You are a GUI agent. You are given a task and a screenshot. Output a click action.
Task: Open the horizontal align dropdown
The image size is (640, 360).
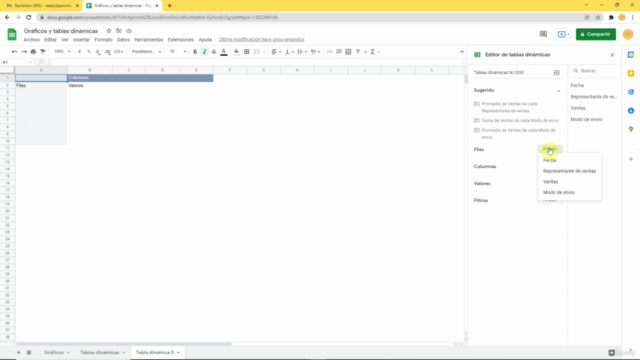[x=276, y=52]
